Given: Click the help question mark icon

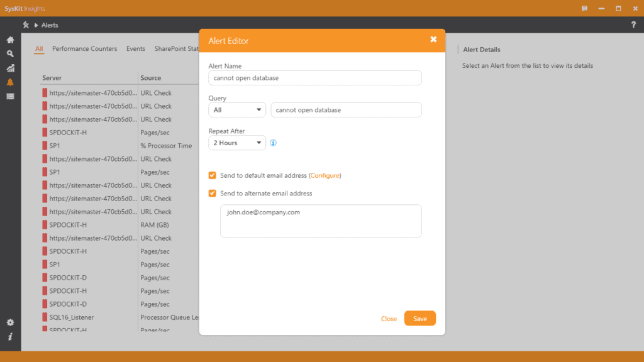Looking at the screenshot, I should click(x=633, y=25).
